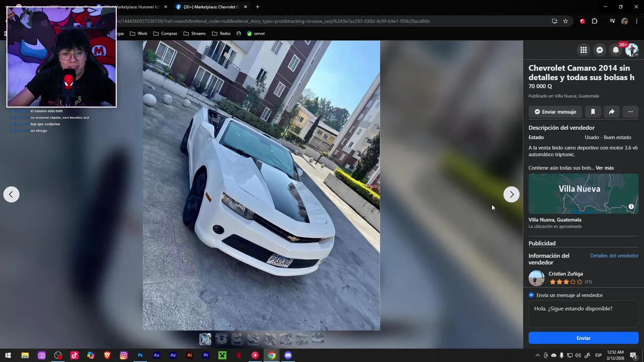Go to the previous listing photo
The width and height of the screenshot is (644, 362).
tap(11, 195)
